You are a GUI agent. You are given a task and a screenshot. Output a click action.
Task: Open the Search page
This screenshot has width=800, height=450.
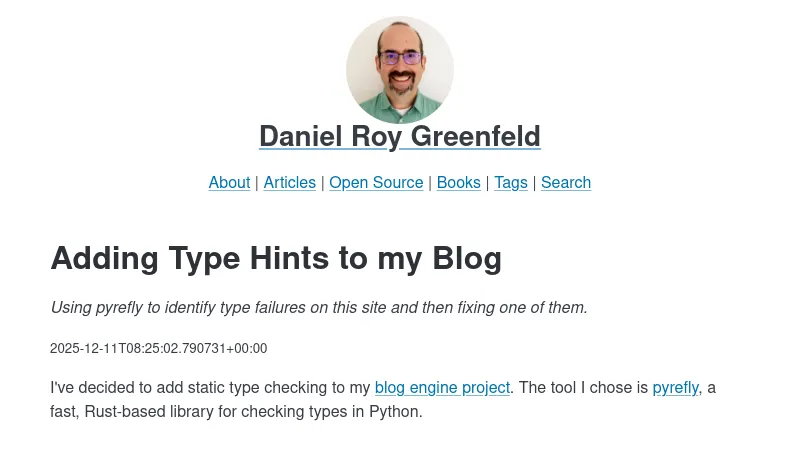[x=566, y=182]
